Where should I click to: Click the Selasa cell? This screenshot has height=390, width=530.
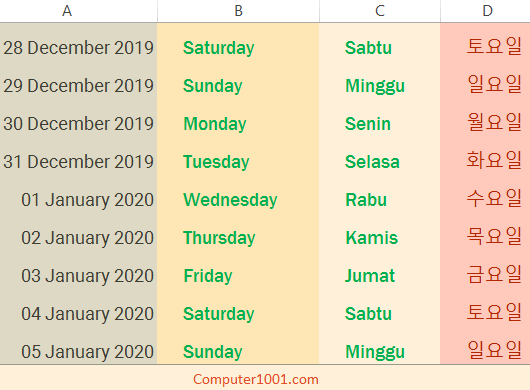(380, 162)
